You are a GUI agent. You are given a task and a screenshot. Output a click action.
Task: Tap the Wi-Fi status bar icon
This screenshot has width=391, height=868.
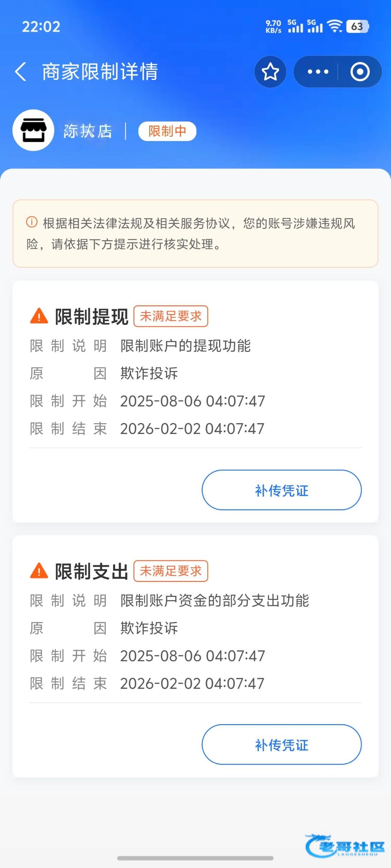point(334,26)
